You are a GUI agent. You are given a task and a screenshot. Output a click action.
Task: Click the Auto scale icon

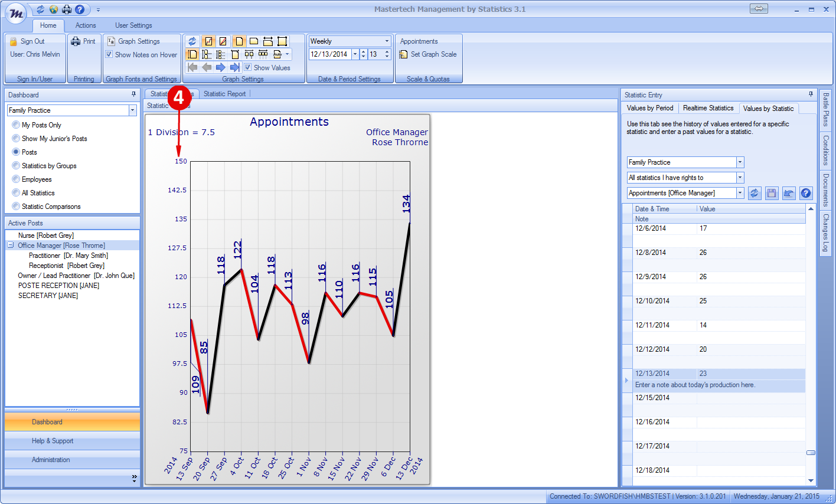pyautogui.click(x=277, y=54)
